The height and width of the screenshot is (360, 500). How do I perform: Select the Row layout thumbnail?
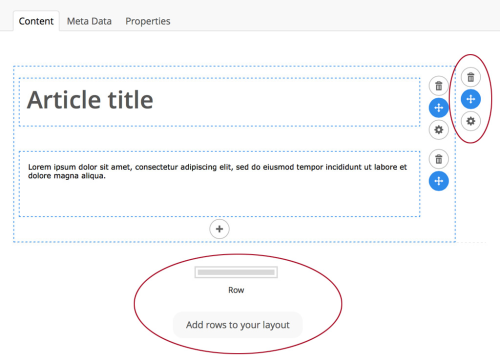point(236,272)
